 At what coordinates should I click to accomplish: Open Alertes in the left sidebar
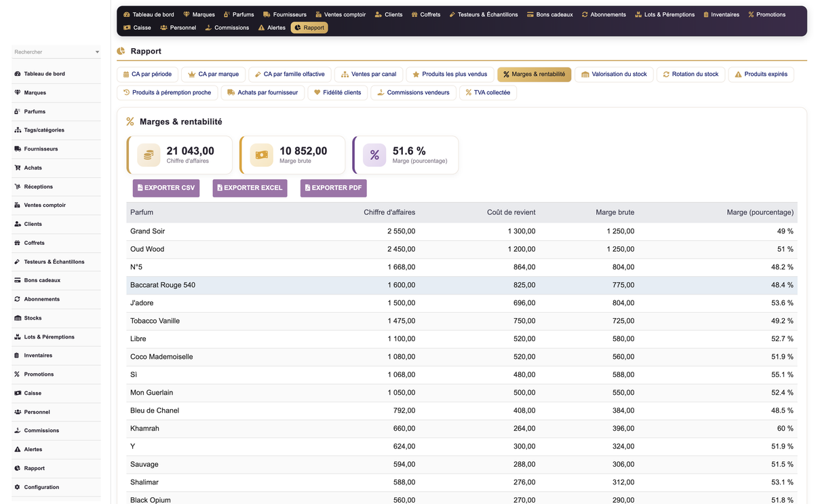coord(56,450)
